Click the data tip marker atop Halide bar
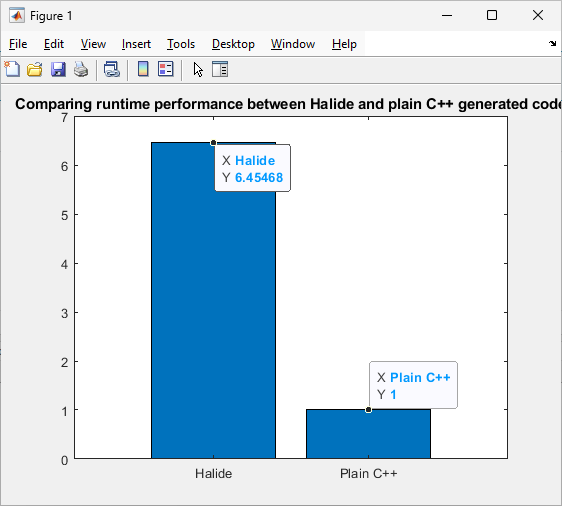 (214, 143)
